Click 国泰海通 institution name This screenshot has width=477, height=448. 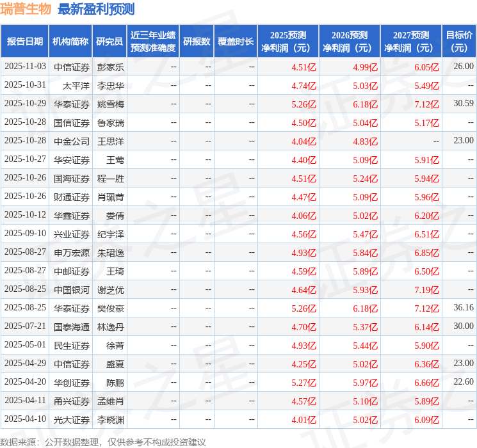click(x=72, y=327)
